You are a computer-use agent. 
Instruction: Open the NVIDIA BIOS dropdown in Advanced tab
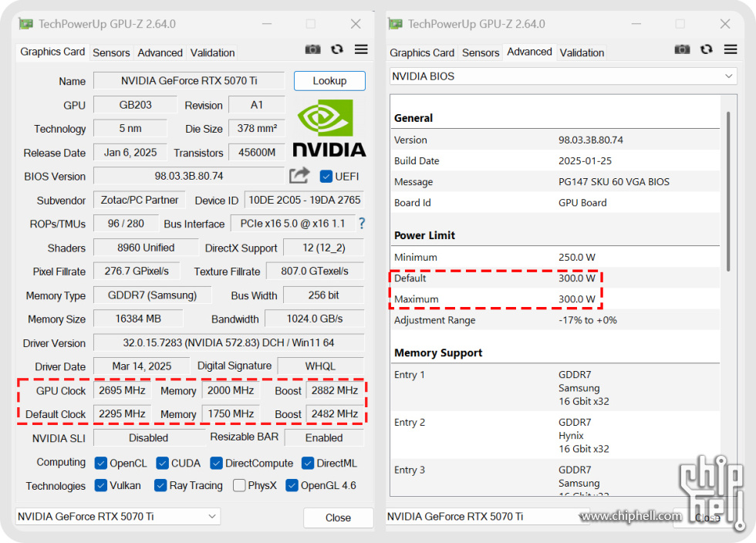[x=563, y=76]
